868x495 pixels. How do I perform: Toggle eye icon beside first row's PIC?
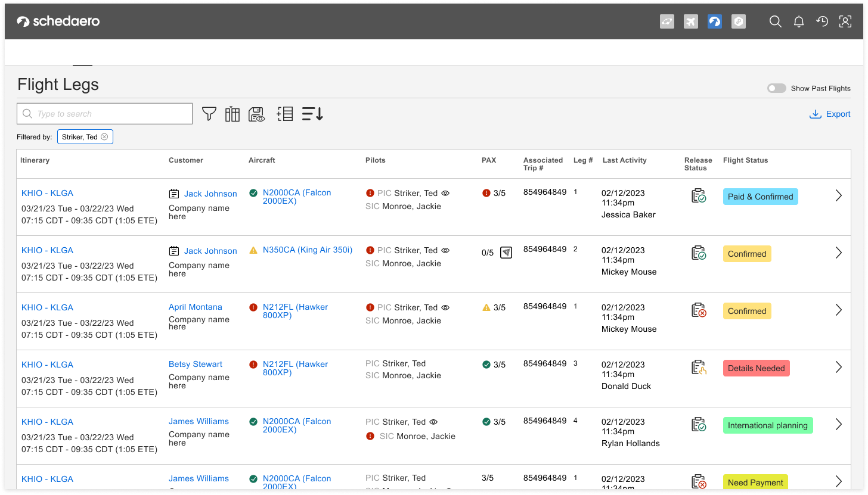tap(445, 193)
